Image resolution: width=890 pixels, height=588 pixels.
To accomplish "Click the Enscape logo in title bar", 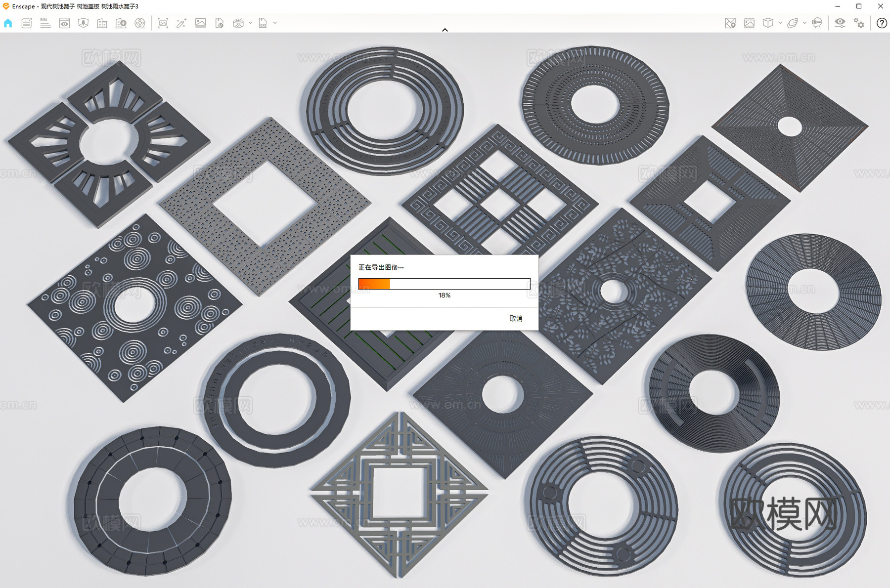I will (6, 6).
